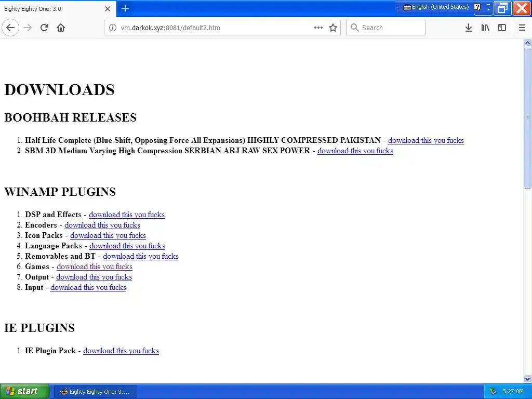Go back to the previous page
The height and width of the screenshot is (399, 532).
pyautogui.click(x=10, y=28)
